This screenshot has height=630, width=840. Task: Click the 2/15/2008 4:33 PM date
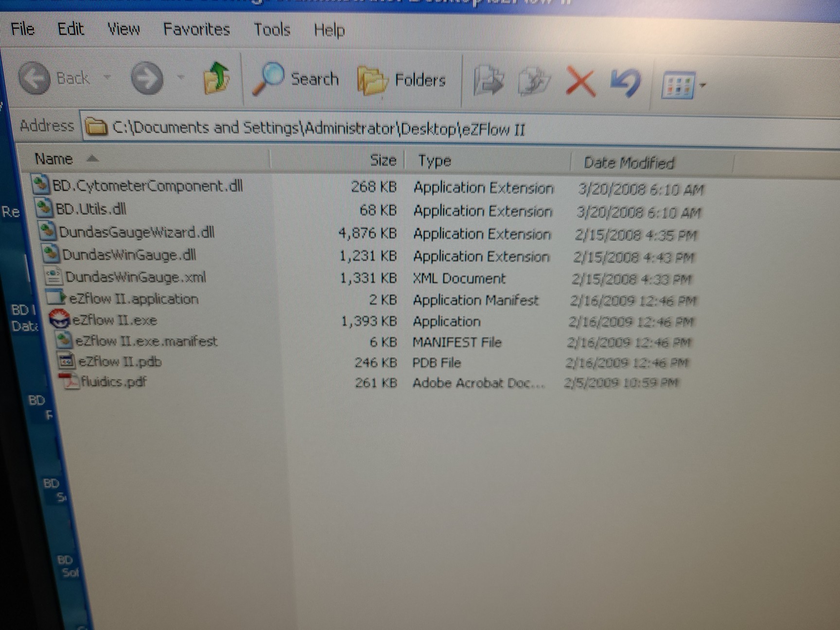click(631, 279)
